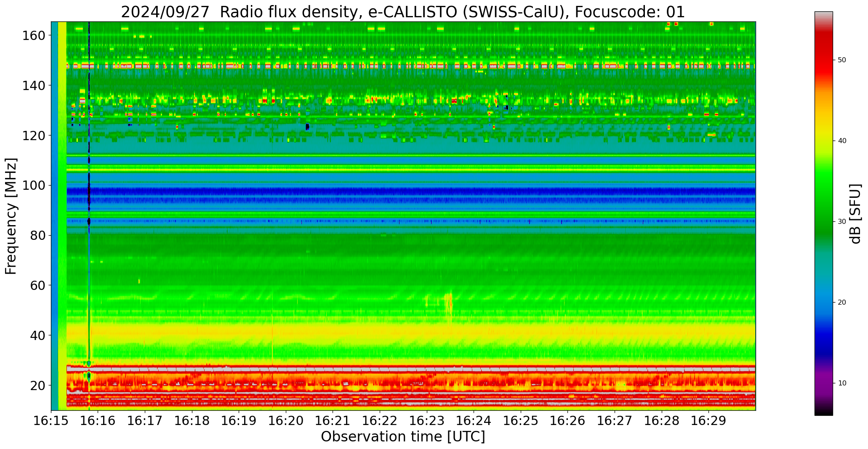
Task: Click the 16:27 time tick label
Action: pos(615,420)
